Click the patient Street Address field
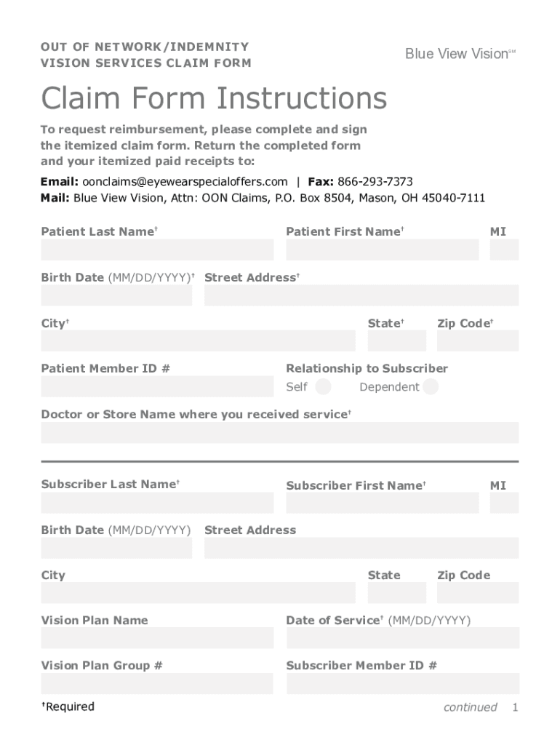Image resolution: width=560 pixels, height=745 pixels. (361, 295)
